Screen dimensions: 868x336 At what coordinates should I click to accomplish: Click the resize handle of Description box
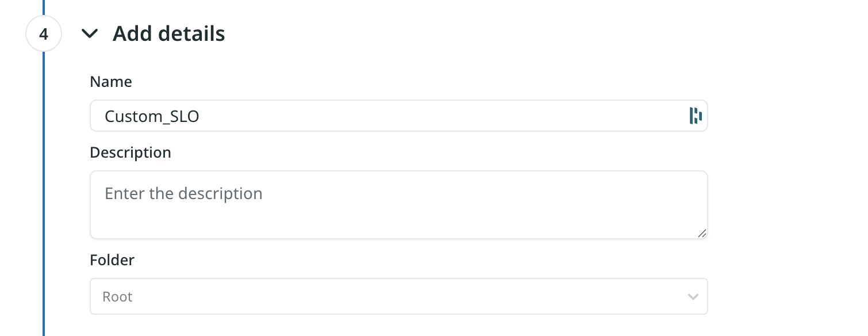click(702, 233)
